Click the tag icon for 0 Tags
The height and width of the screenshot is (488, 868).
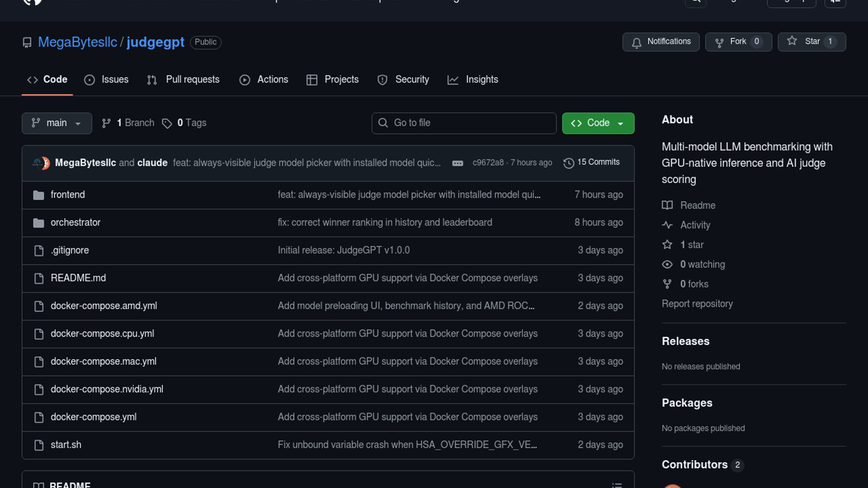tap(167, 123)
